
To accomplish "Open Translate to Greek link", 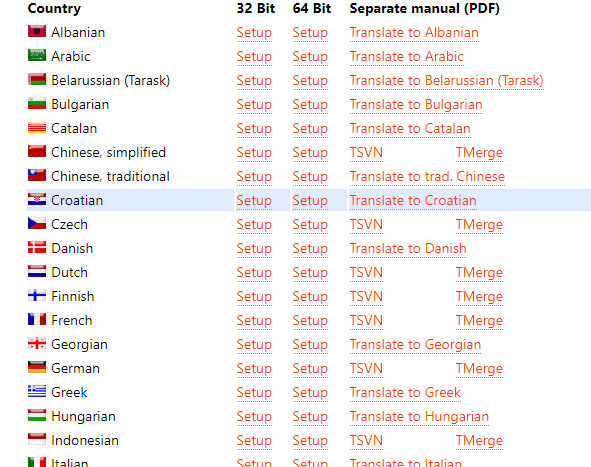I will pyautogui.click(x=405, y=393).
